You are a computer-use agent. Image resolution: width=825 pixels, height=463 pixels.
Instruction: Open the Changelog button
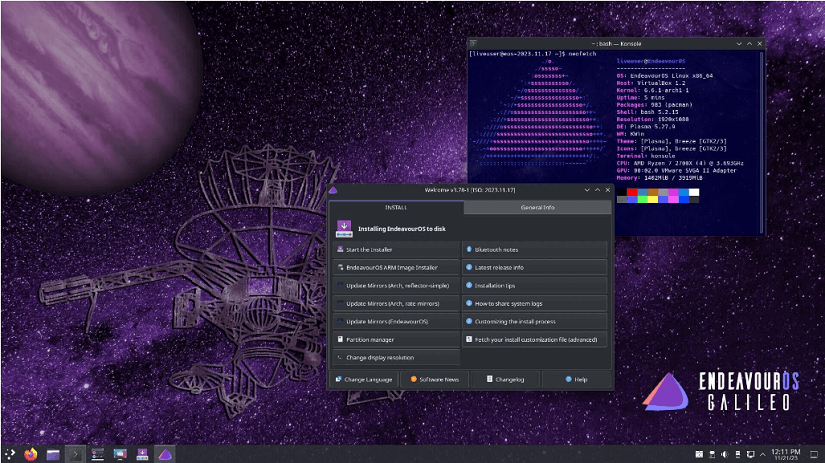tap(505, 379)
